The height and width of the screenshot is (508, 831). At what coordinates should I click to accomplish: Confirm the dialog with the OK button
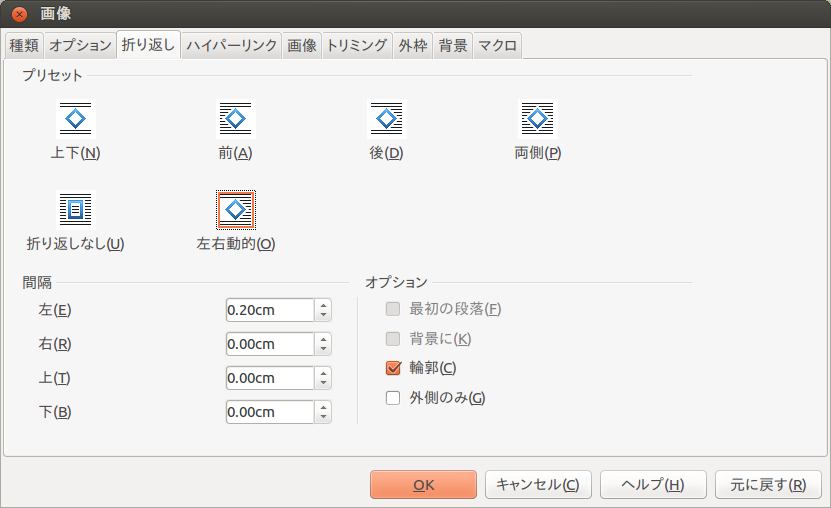tap(423, 485)
